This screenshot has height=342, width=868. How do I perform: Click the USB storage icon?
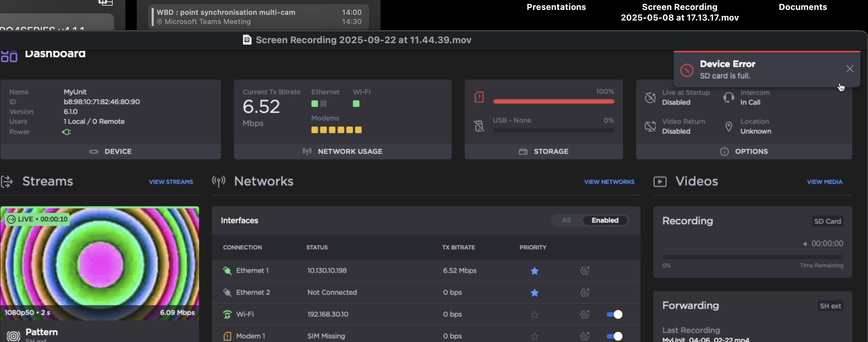coord(479,126)
